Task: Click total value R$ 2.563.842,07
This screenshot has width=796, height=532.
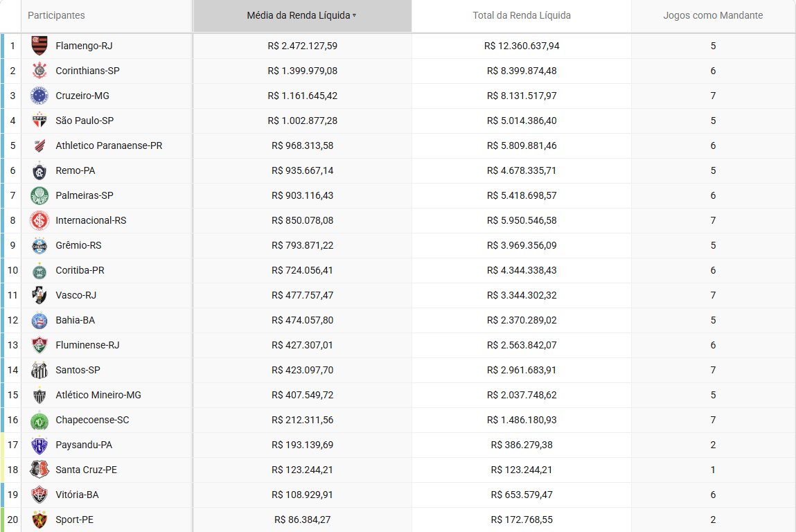Action: coord(522,345)
